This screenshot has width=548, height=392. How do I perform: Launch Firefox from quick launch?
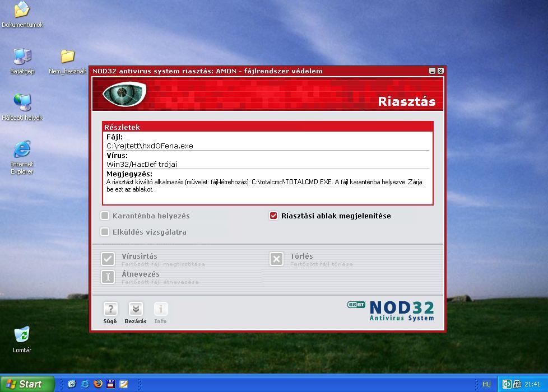(x=98, y=384)
